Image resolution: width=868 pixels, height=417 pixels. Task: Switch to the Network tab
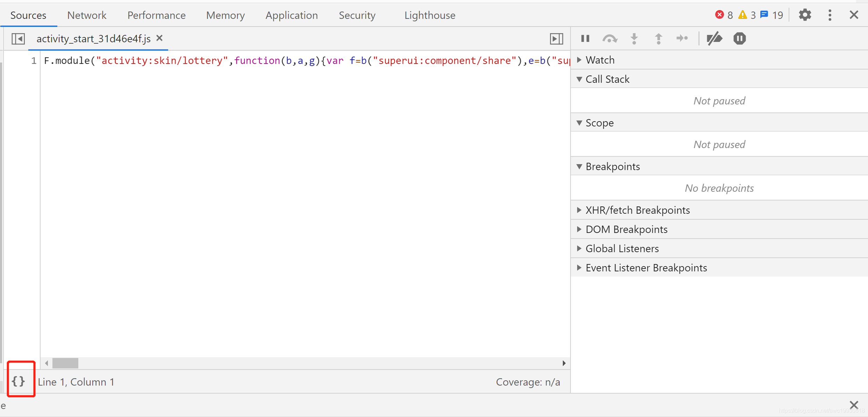click(87, 15)
